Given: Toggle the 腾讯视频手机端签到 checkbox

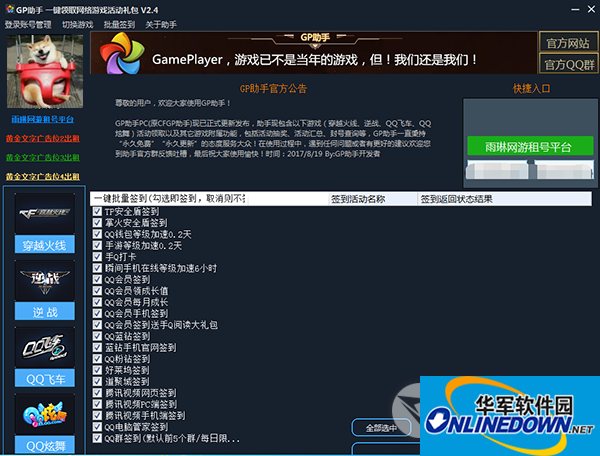Looking at the screenshot, I should point(97,415).
